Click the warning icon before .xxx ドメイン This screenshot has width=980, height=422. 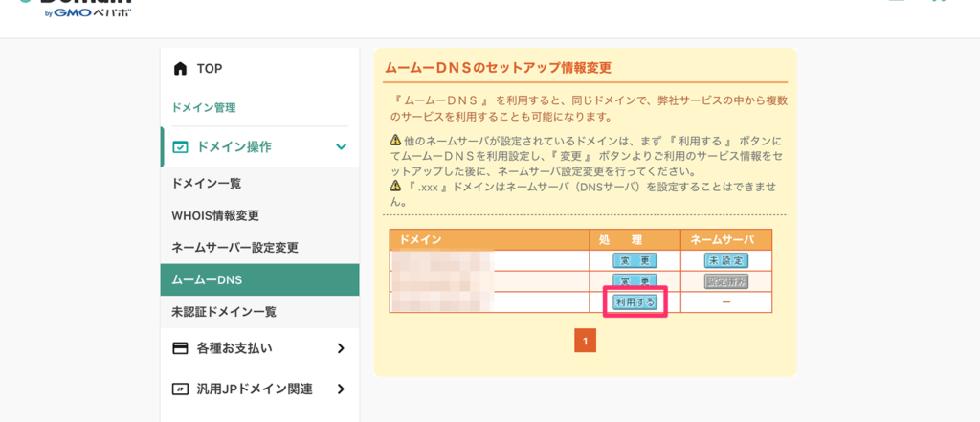pyautogui.click(x=394, y=186)
